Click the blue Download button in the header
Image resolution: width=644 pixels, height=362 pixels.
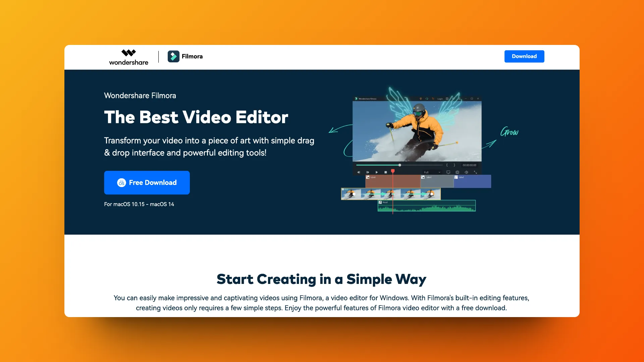pyautogui.click(x=524, y=56)
